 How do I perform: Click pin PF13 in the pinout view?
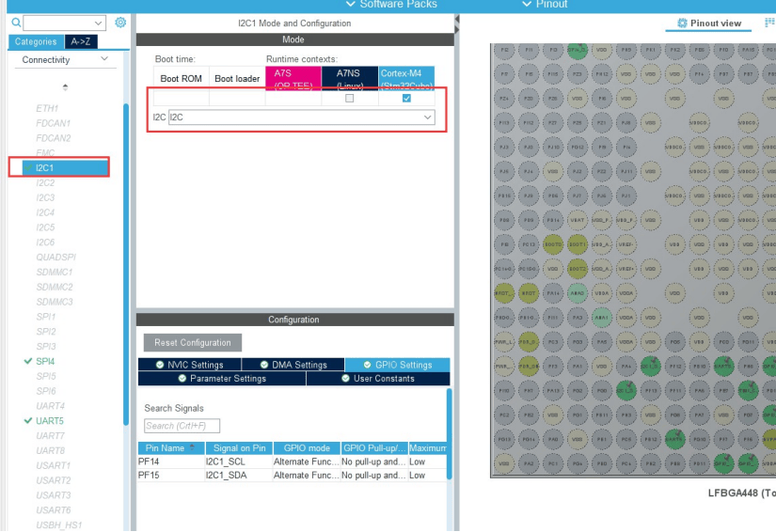click(650, 391)
